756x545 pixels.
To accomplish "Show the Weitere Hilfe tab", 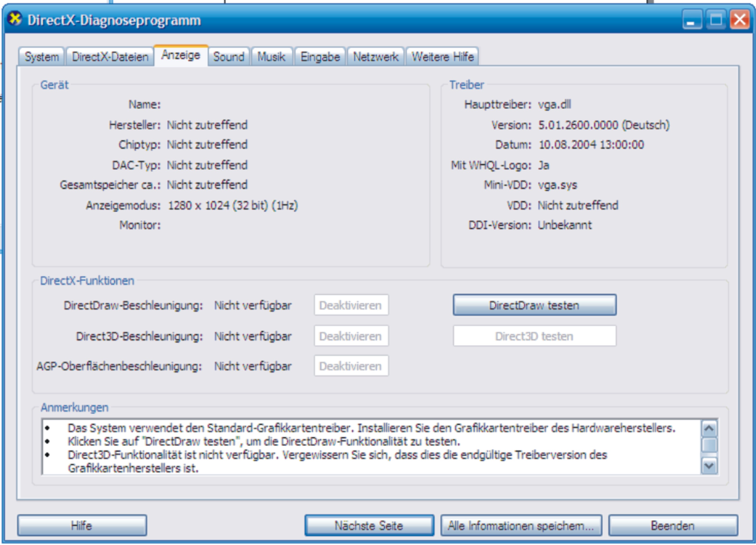I will click(x=442, y=57).
